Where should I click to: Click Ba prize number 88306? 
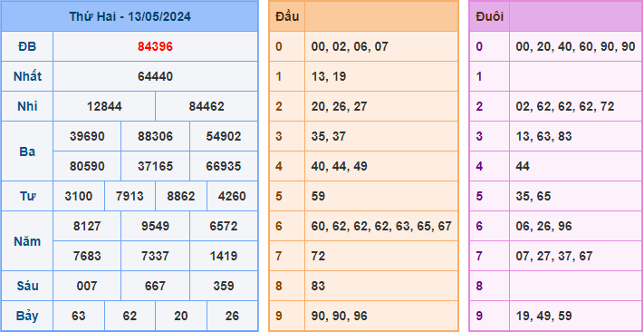pyautogui.click(x=155, y=136)
